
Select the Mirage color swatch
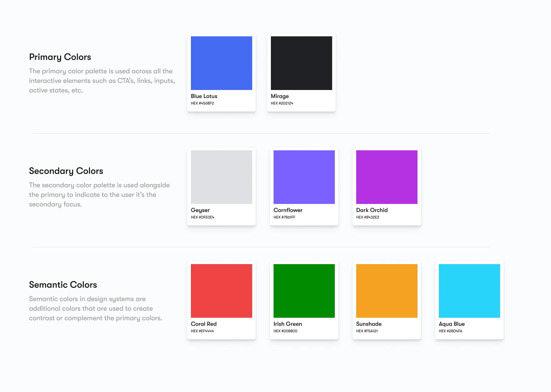tap(301, 63)
